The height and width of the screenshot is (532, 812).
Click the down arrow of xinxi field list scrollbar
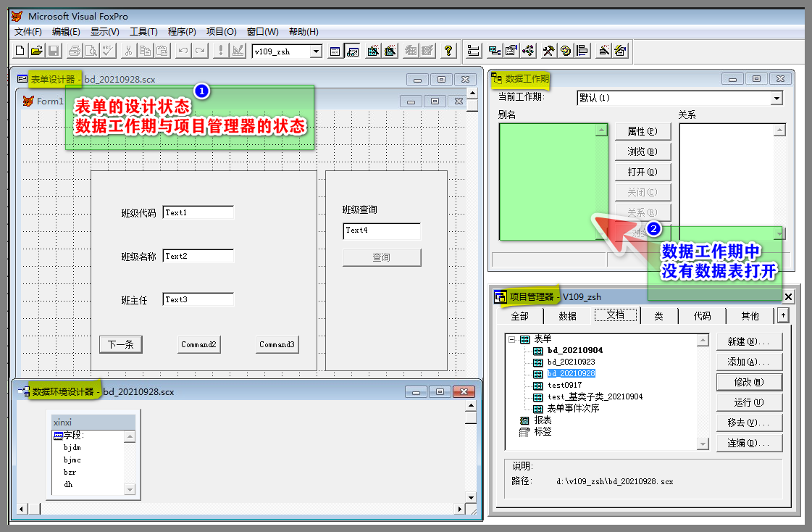(x=130, y=489)
